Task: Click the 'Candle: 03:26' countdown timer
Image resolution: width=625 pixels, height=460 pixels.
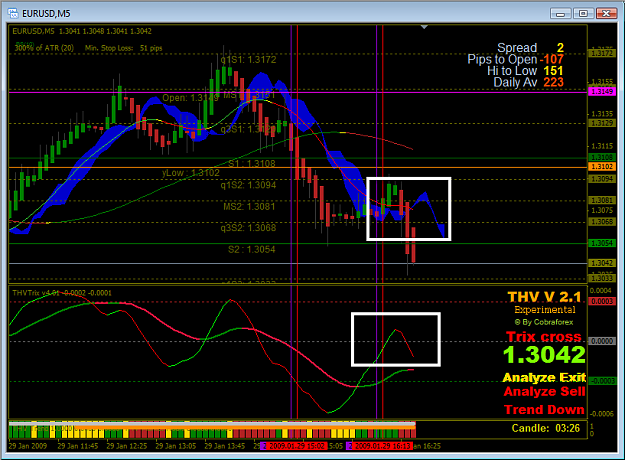Action: tap(546, 429)
